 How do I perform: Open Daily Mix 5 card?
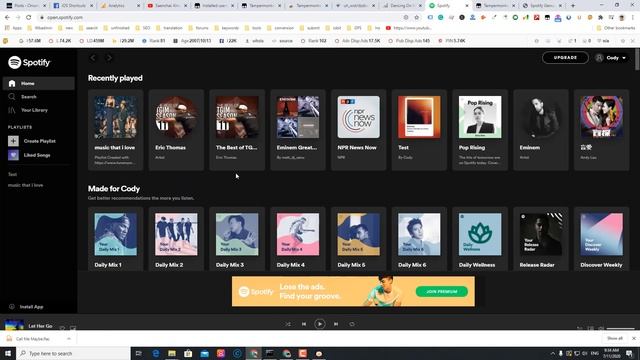pos(358,239)
